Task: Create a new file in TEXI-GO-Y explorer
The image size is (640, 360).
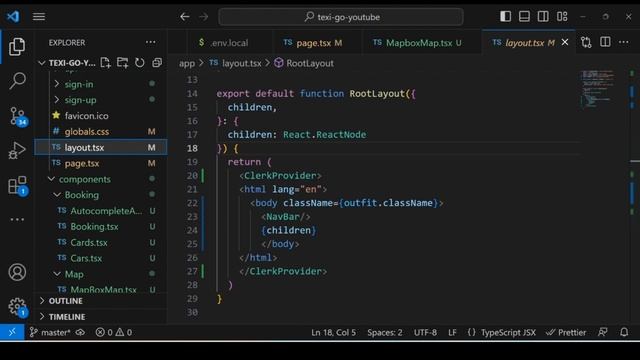Action: (105, 62)
